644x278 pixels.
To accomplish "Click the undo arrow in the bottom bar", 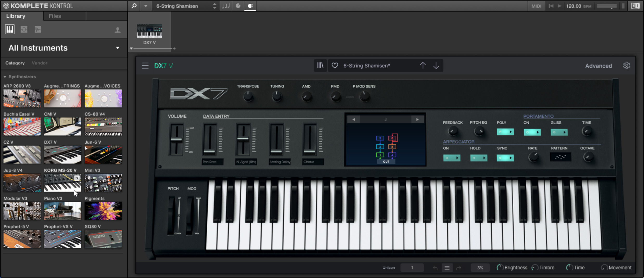I will pyautogui.click(x=435, y=268).
